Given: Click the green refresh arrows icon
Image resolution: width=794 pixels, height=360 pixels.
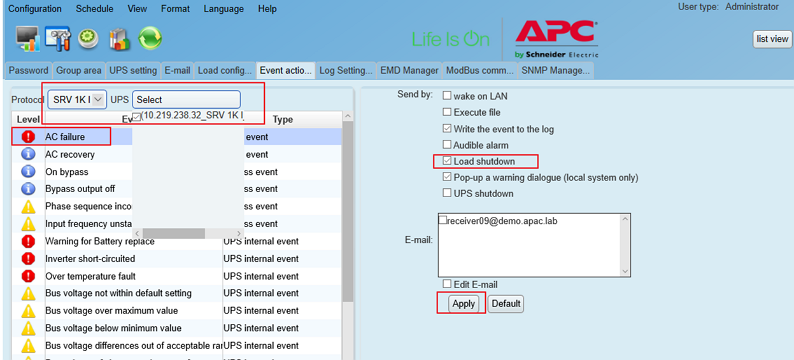Looking at the screenshot, I should pyautogui.click(x=150, y=38).
